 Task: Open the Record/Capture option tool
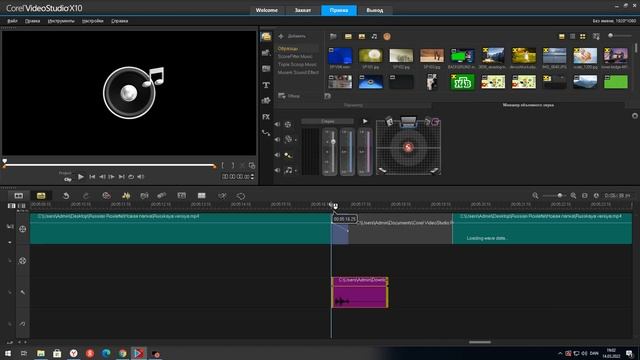(x=106, y=196)
